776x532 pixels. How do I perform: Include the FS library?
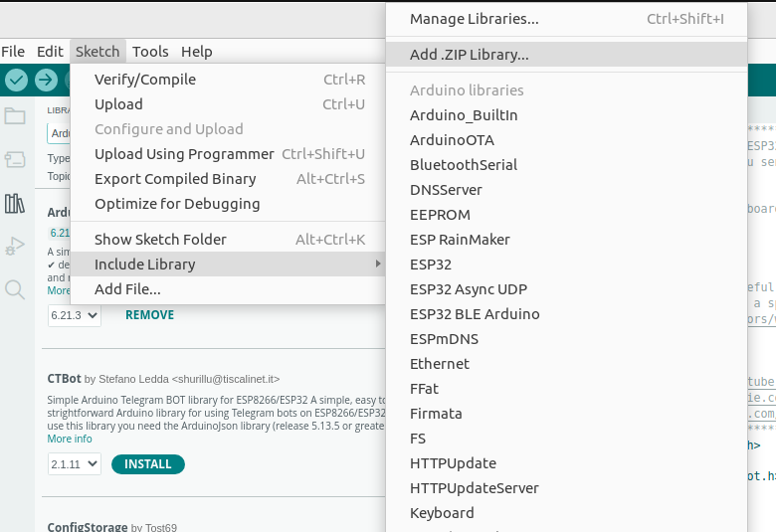point(567,439)
